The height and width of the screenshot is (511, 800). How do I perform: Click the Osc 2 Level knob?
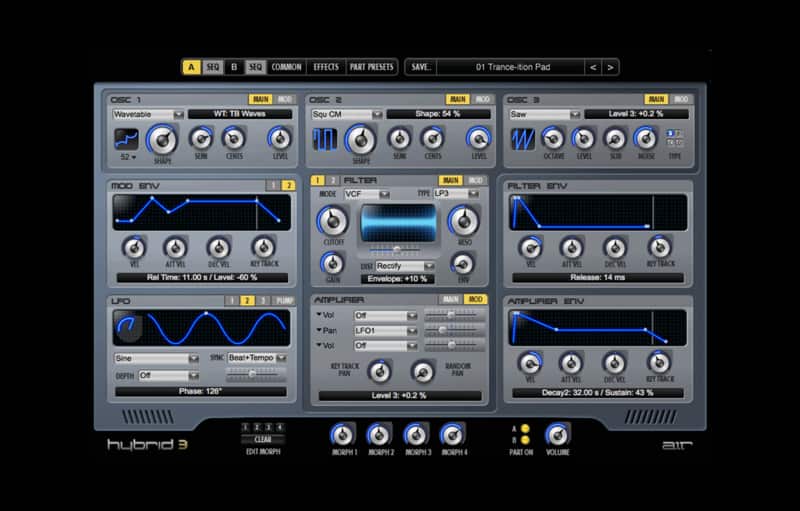tap(479, 138)
